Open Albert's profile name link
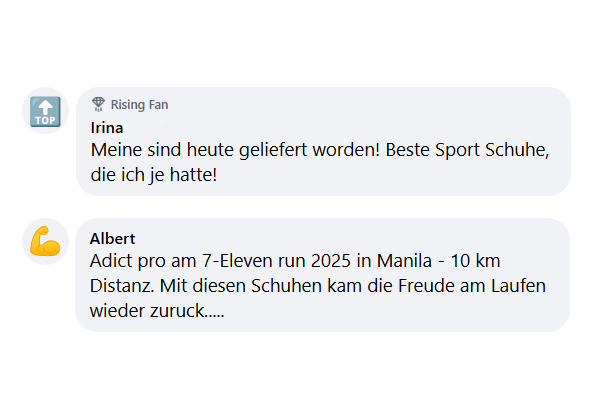Viewport: 600px width, 400px height. click(112, 238)
